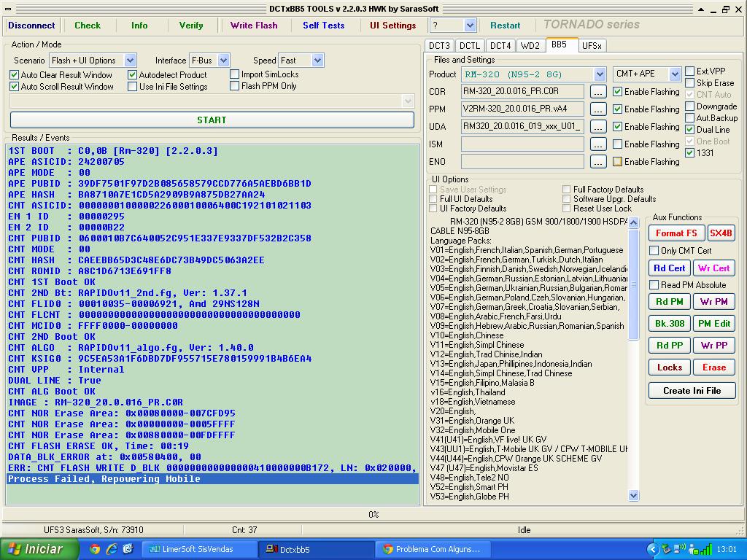Expand the system tray hidden icons arrow
Screen dimensions: 747x560
[652, 549]
